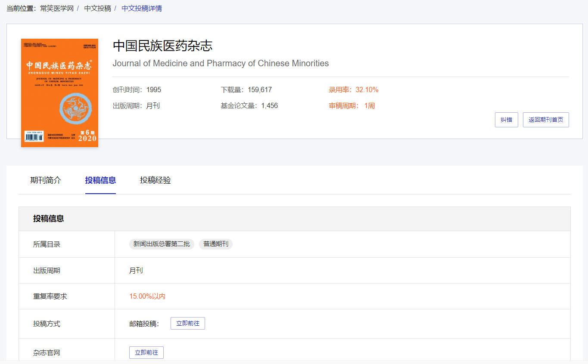588x364 pixels.
Task: Go to 中文投稿 in the breadcrumb
Action: click(97, 9)
